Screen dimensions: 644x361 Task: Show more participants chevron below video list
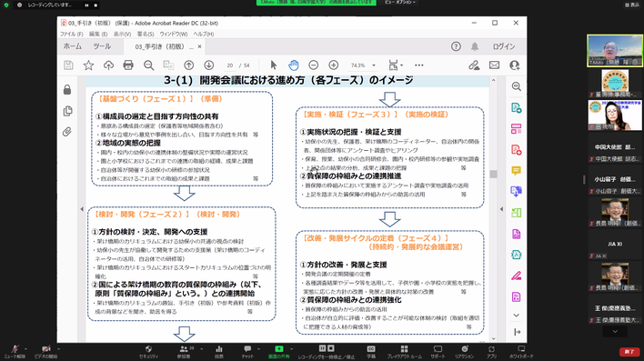pyautogui.click(x=615, y=331)
